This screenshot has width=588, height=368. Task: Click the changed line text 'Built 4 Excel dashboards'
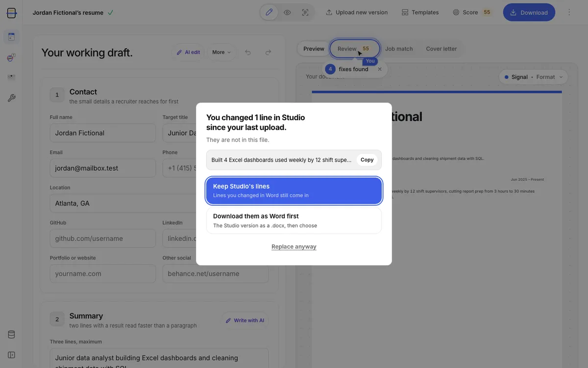(x=281, y=160)
